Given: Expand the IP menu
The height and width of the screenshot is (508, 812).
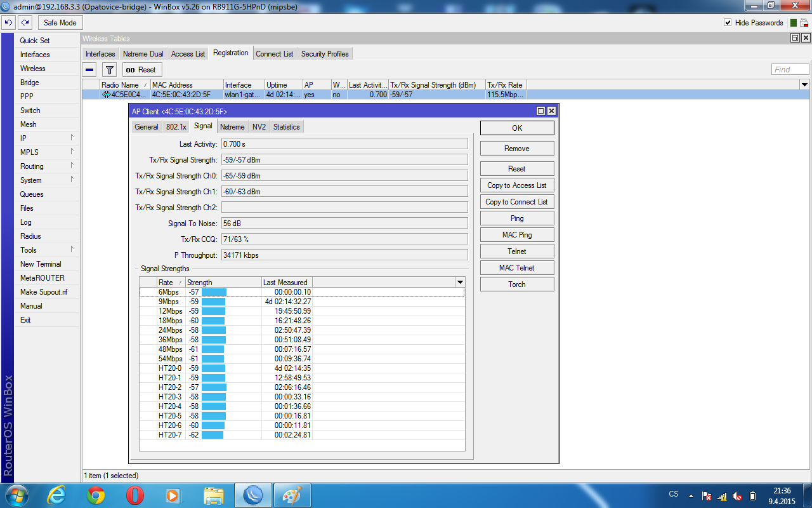Looking at the screenshot, I should tap(47, 138).
